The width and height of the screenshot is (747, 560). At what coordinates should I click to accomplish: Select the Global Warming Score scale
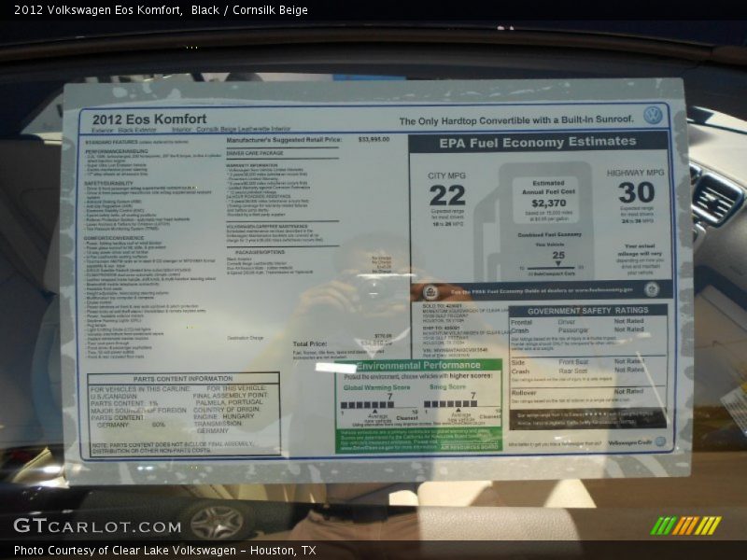(379, 405)
